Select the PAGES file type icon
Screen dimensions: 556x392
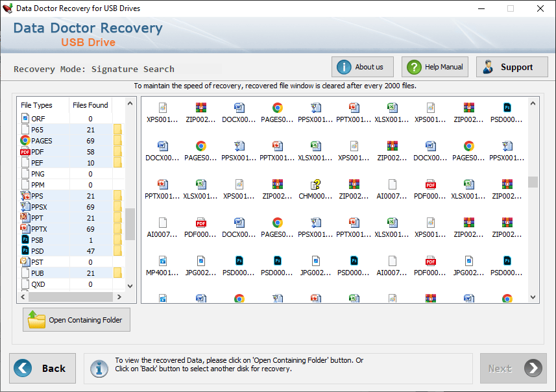click(25, 140)
